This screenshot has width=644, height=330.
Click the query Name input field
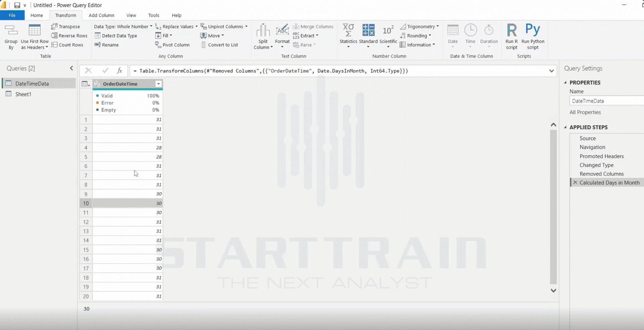tap(607, 101)
